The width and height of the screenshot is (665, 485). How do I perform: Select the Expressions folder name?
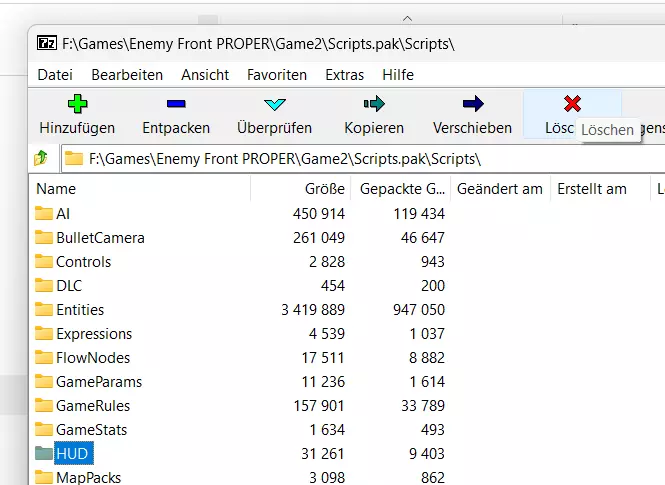tap(94, 334)
